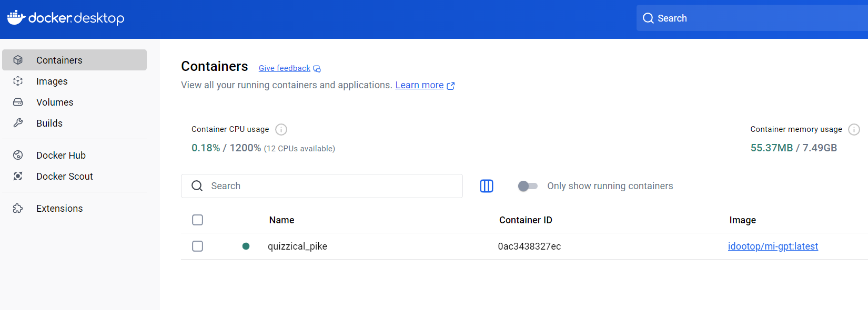Click the memory usage info icon
Screen dimensions: 868x310
(854, 129)
